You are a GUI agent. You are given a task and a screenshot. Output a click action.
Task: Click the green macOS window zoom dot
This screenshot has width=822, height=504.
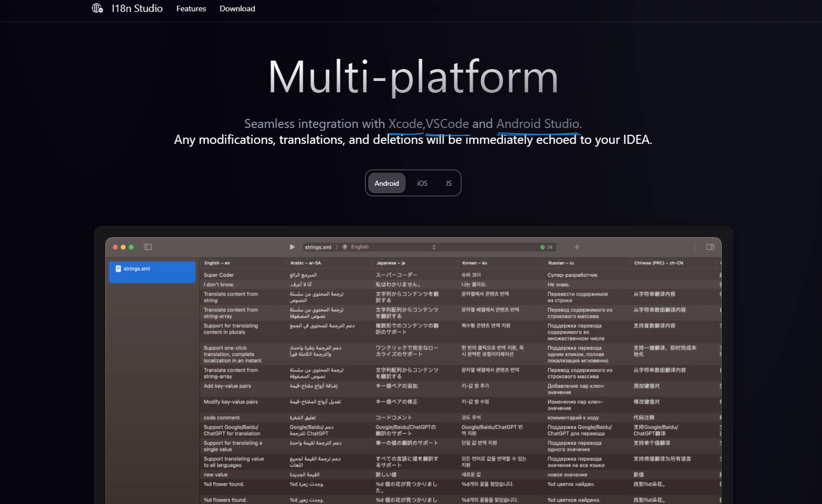[x=131, y=247]
